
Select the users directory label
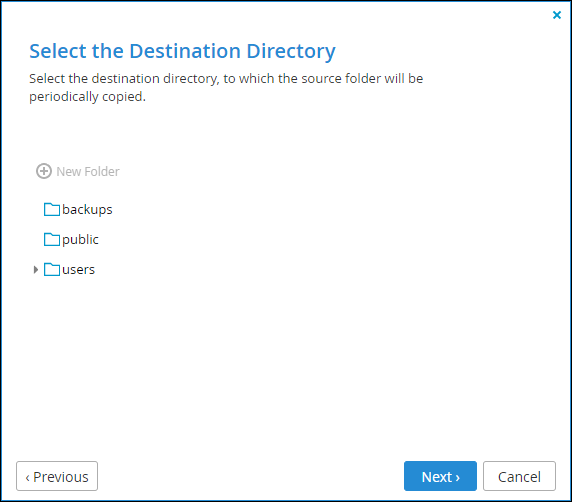click(78, 270)
